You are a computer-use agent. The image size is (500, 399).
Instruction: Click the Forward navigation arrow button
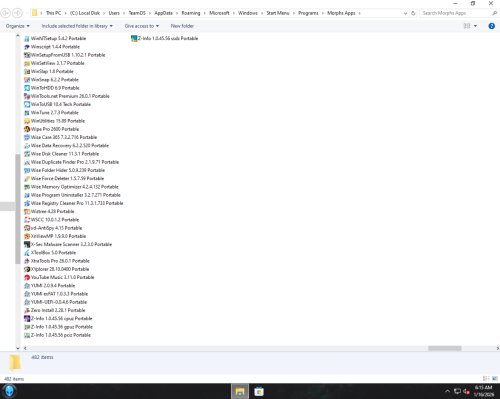[17, 13]
